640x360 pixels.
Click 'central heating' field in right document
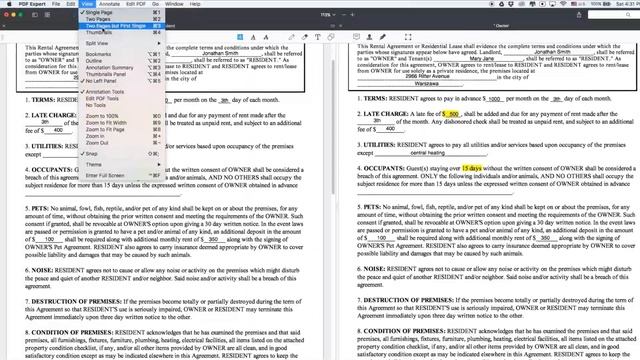coord(427,153)
